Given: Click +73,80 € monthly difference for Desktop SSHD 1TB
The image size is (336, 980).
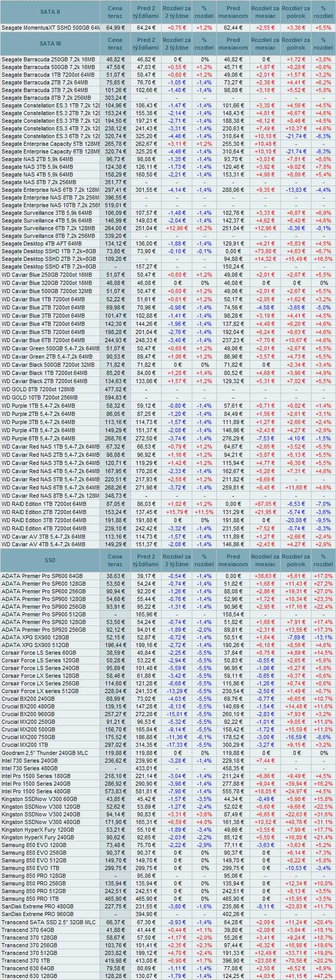Looking at the screenshot, I should click(265, 251).
